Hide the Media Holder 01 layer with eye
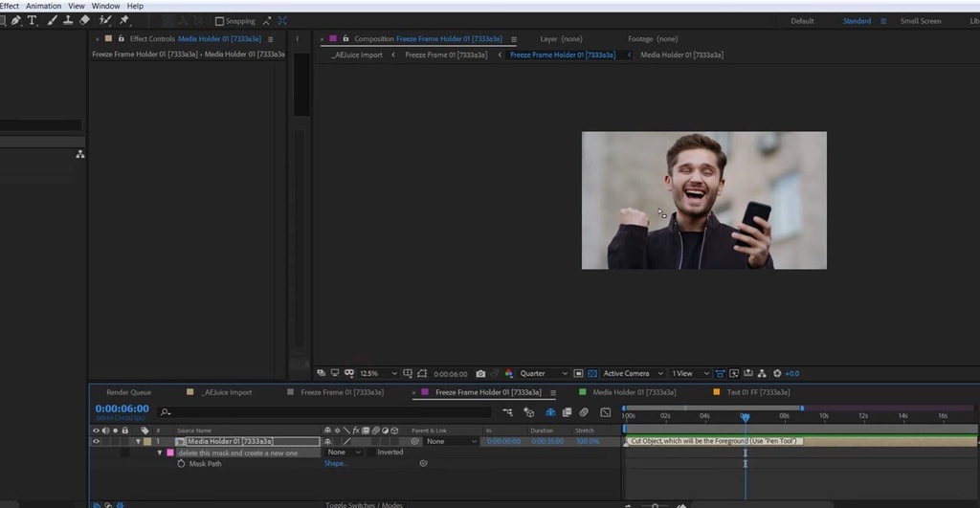Image resolution: width=980 pixels, height=508 pixels. point(97,441)
